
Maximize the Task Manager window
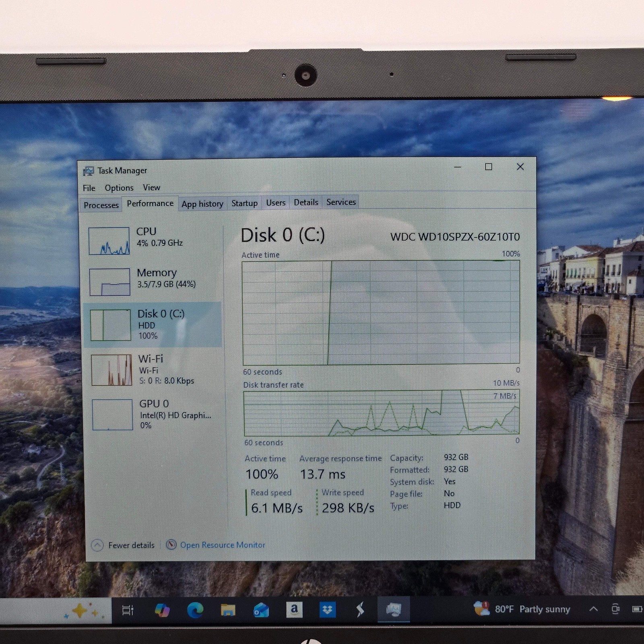489,167
